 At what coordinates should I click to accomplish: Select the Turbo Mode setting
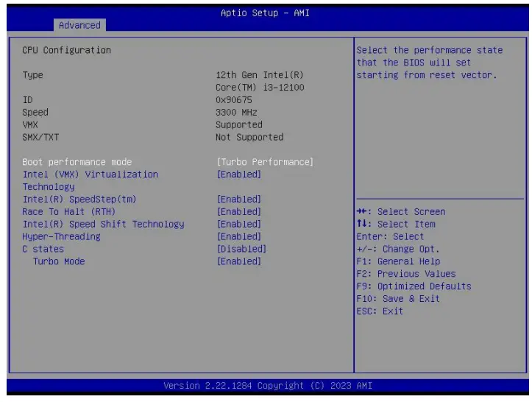pos(59,261)
